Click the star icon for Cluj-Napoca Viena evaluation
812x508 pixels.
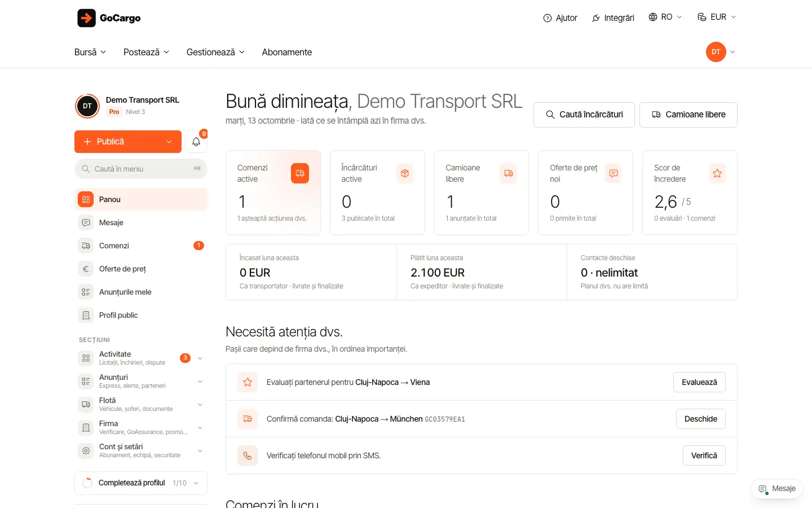pyautogui.click(x=248, y=382)
